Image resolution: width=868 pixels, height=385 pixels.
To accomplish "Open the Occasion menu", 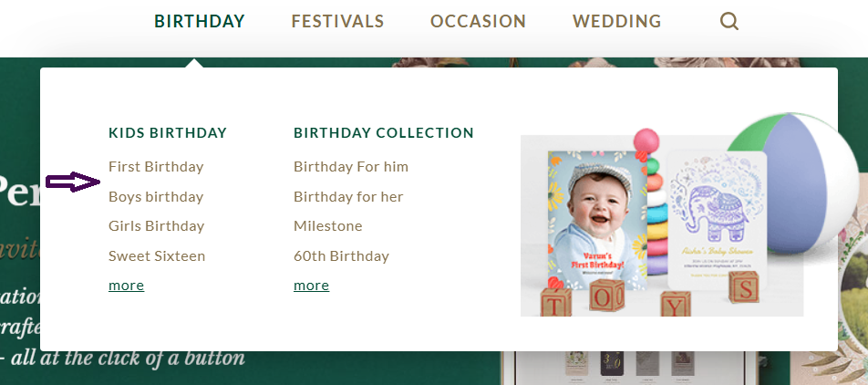I will tap(478, 21).
